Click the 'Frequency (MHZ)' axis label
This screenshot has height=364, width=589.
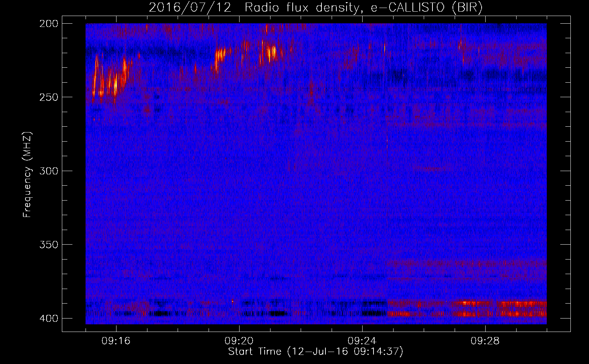(x=27, y=175)
